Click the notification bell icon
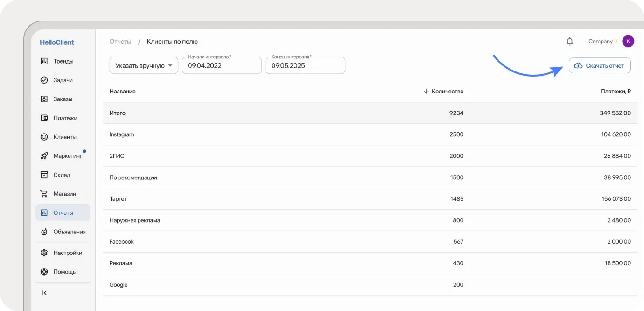This screenshot has width=644, height=311. click(x=569, y=42)
